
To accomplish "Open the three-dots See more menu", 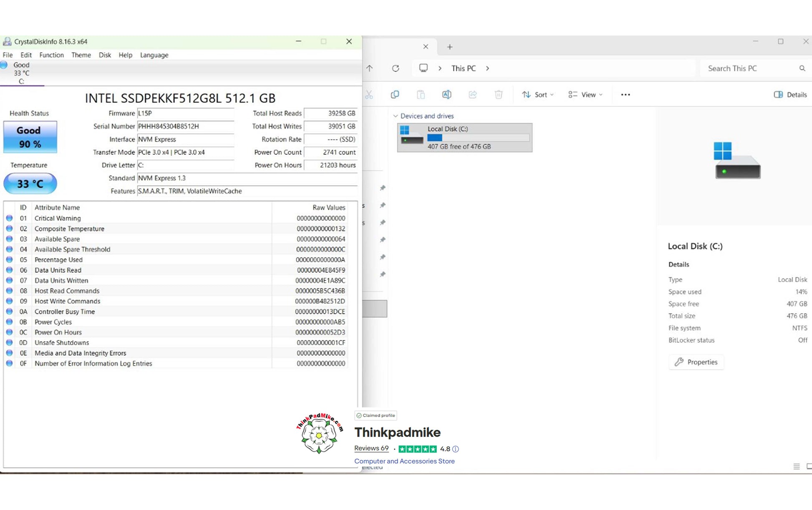I will coord(625,95).
